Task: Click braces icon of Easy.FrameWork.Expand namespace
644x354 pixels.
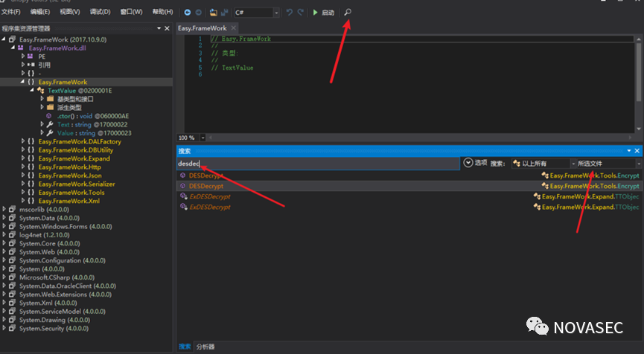Action: click(x=31, y=158)
